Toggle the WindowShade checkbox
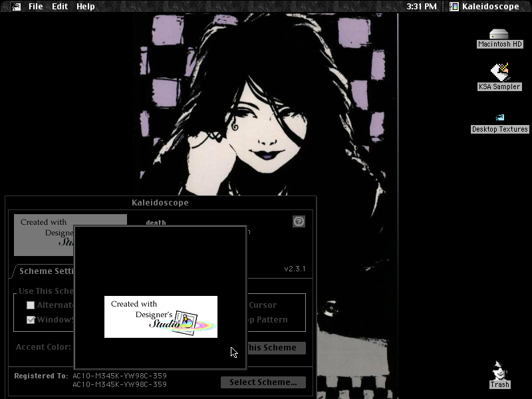Image resolution: width=532 pixels, height=399 pixels. [31, 320]
